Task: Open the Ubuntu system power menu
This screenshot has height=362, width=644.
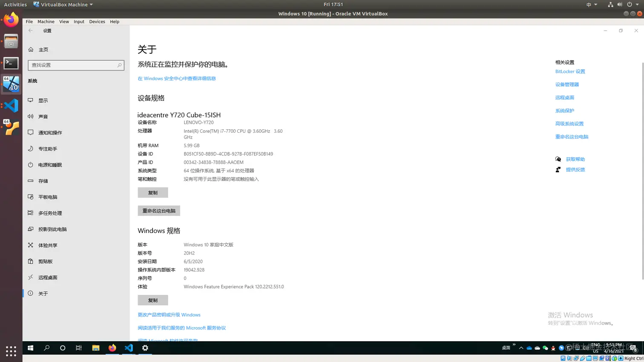Action: (632, 5)
